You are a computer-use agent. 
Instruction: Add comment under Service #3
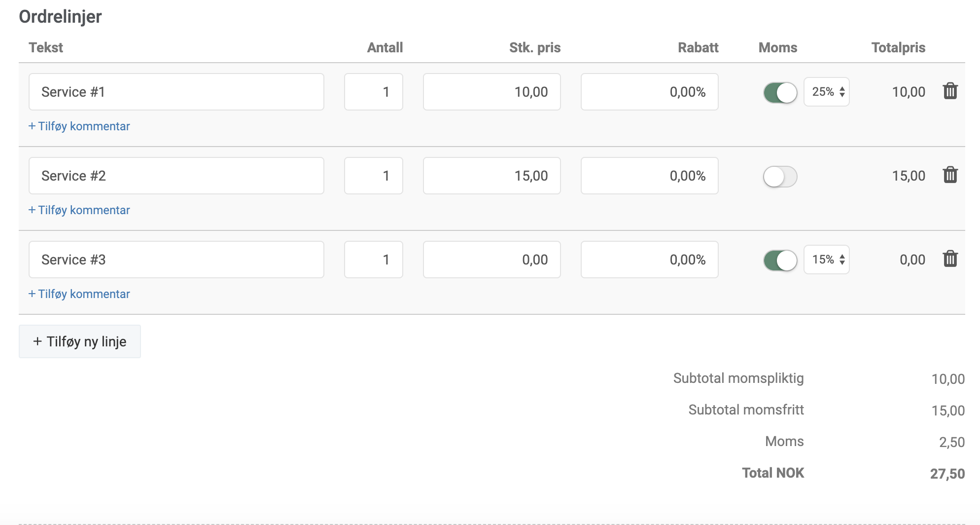(x=79, y=294)
